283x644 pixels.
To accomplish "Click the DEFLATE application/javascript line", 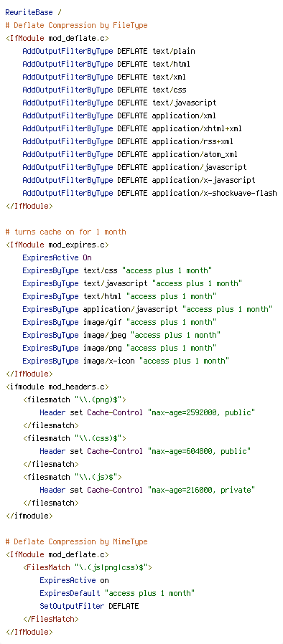I will (x=134, y=167).
